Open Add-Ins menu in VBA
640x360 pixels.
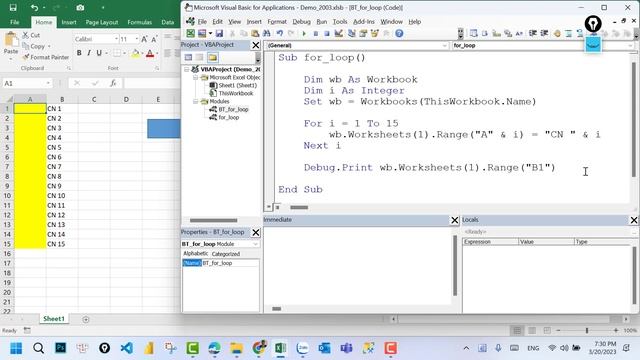click(364, 22)
